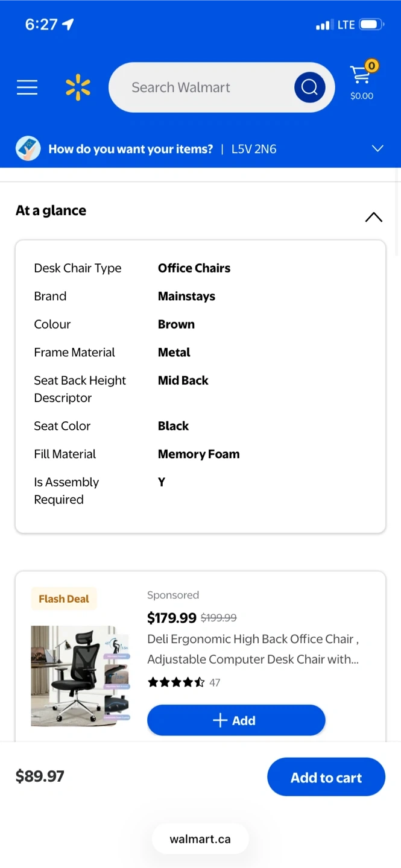The width and height of the screenshot is (401, 868).
Task: Tap the 47 reviews count
Action: pos(215,682)
